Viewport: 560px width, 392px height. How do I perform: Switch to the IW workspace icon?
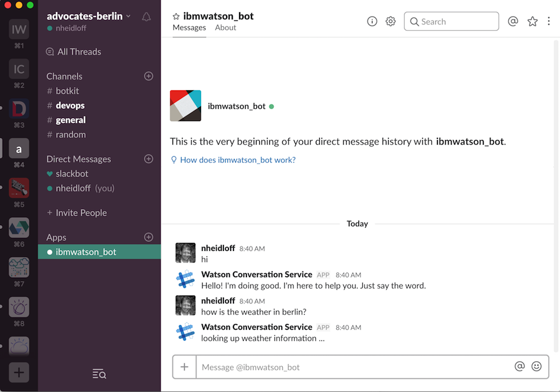pyautogui.click(x=19, y=29)
